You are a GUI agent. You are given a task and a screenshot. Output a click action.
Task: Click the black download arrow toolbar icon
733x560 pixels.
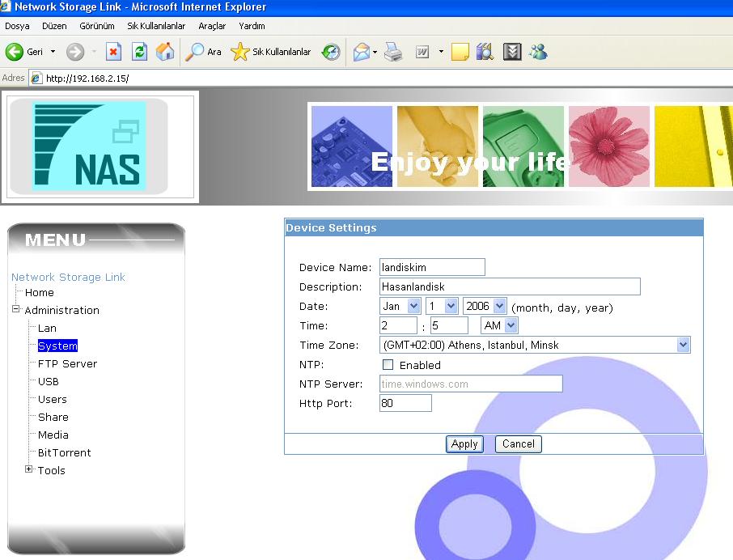coord(512,52)
